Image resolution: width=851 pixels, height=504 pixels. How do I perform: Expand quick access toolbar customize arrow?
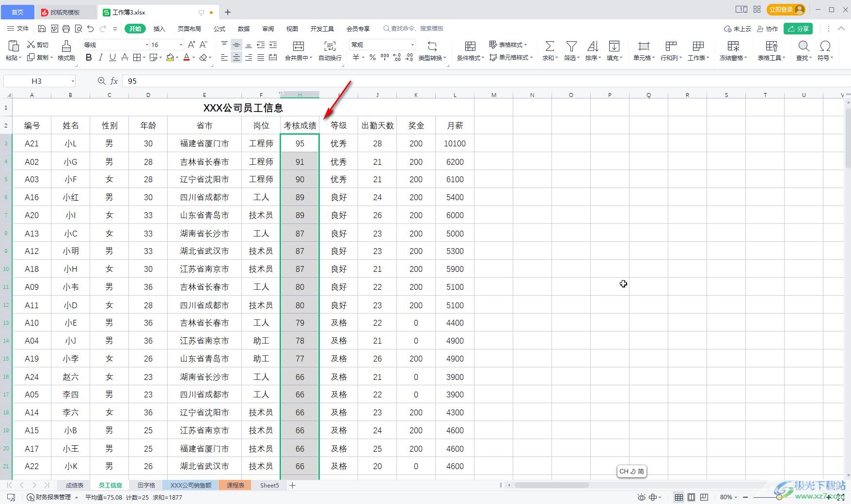pyautogui.click(x=115, y=29)
